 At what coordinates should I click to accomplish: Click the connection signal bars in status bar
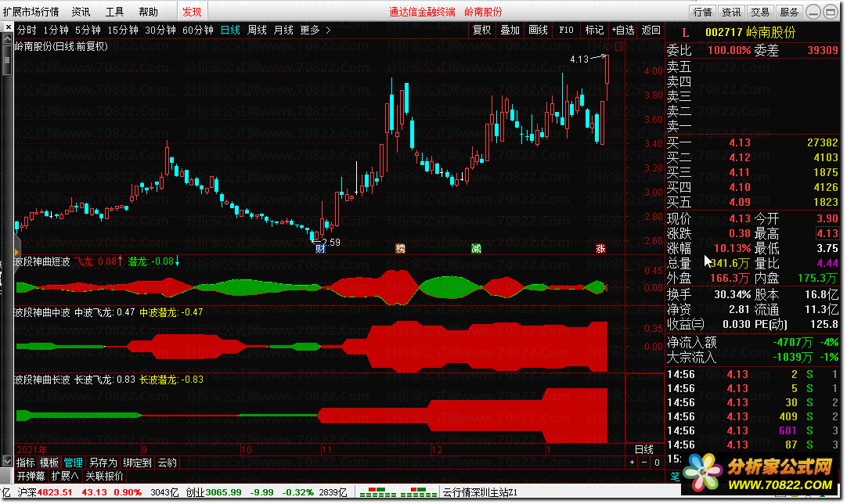click(x=398, y=493)
